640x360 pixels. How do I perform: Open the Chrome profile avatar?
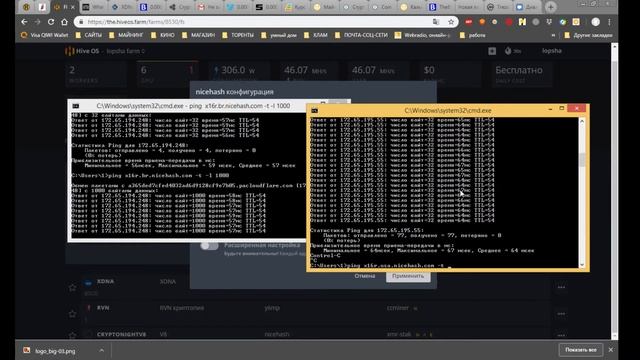(x=596, y=22)
